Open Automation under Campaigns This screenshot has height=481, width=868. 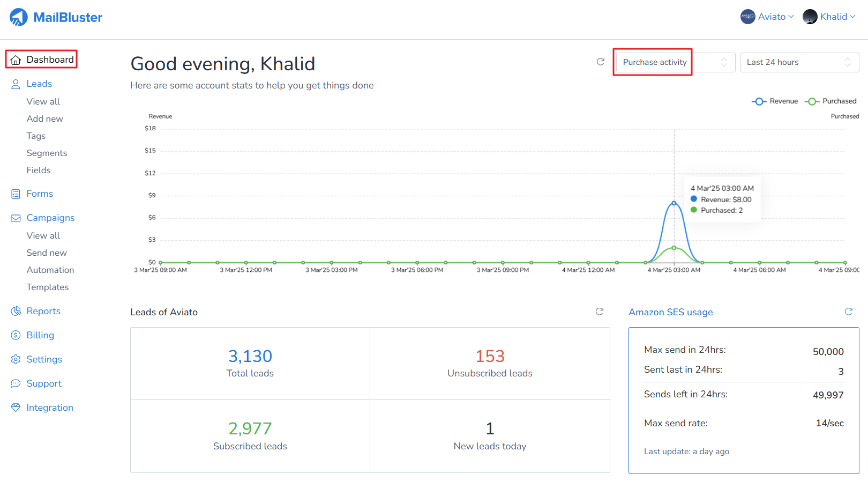tap(50, 270)
